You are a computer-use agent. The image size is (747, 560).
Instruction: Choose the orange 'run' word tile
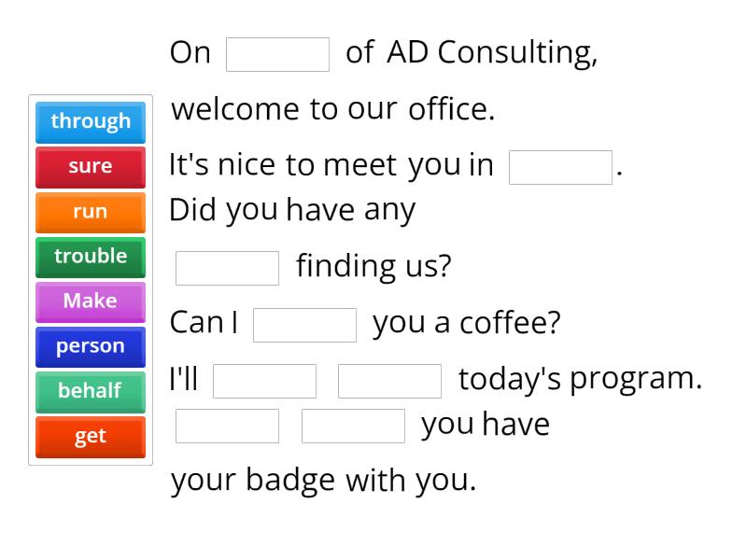(91, 211)
